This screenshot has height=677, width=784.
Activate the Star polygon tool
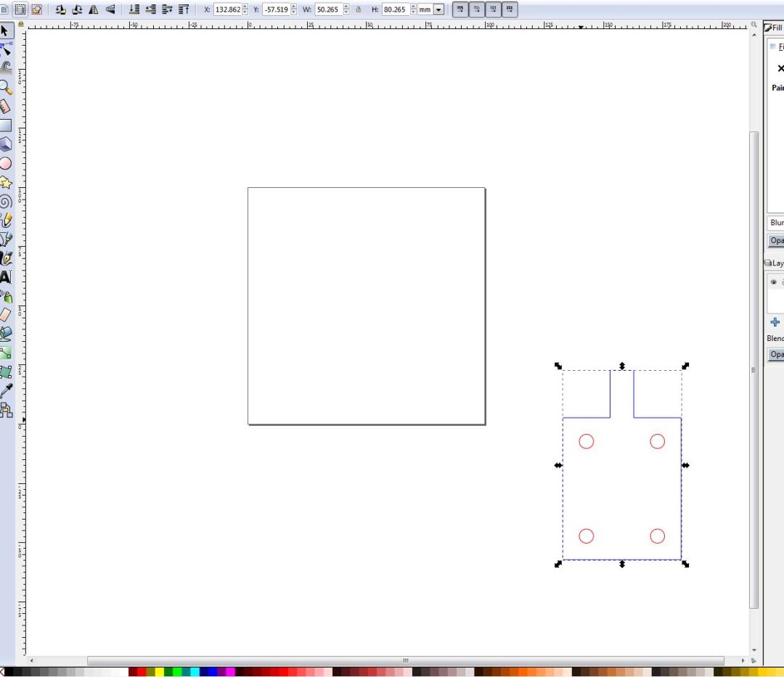point(6,182)
